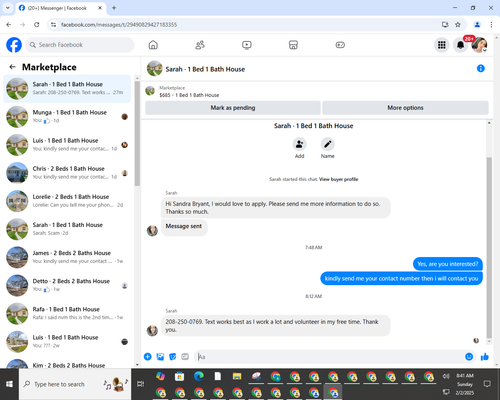Open Windows Task View
Screen dimensions: 500x400
(140, 384)
